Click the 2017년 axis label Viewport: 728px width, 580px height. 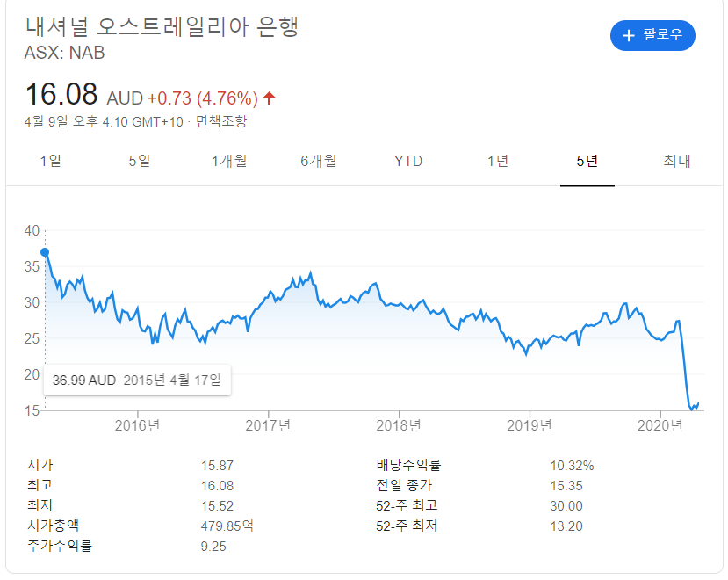pyautogui.click(x=268, y=425)
